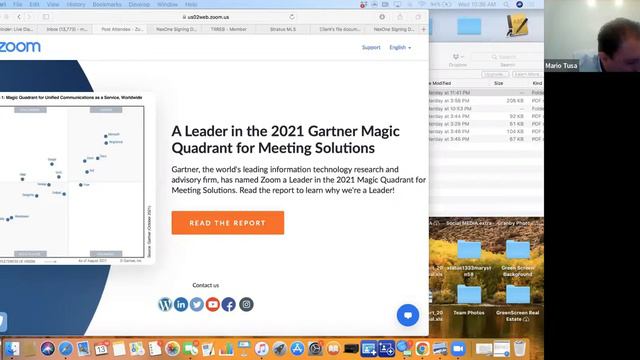Screen dimensions: 640x360
Task: Open Numbers chart icon in Dock
Action: (226, 349)
